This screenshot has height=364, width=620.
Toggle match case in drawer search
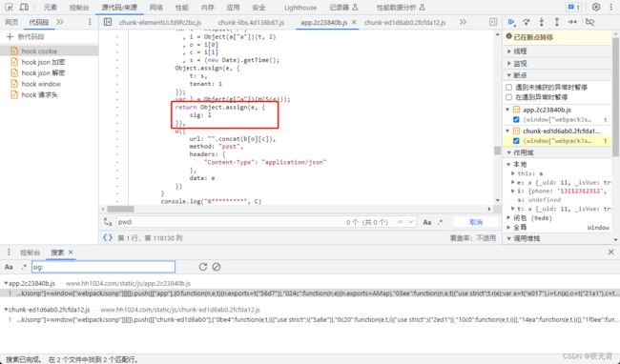(9, 267)
